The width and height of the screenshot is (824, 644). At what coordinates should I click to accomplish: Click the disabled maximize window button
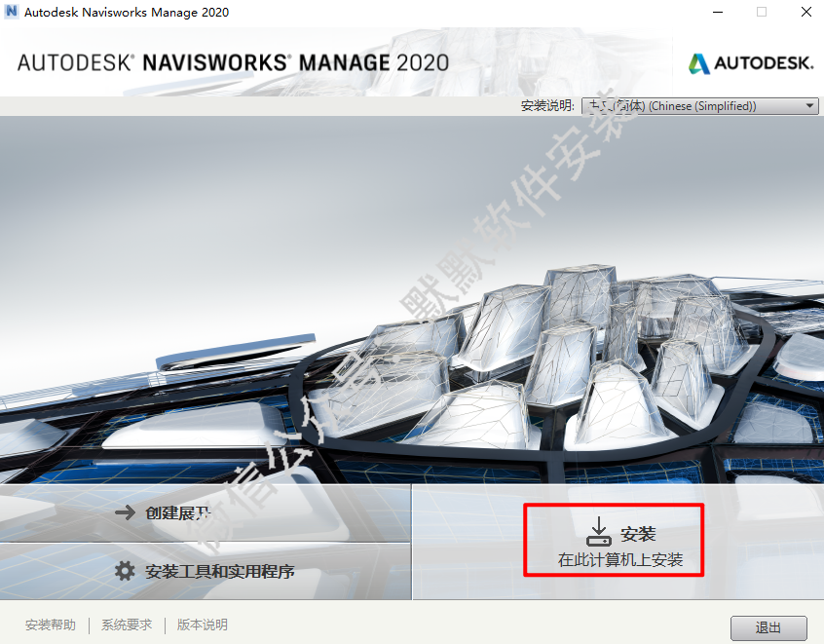coord(762,12)
